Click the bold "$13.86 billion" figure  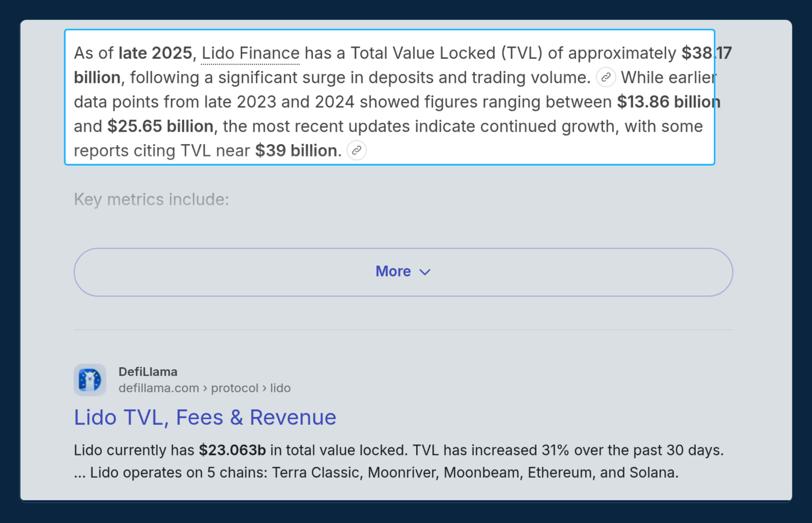coord(669,102)
